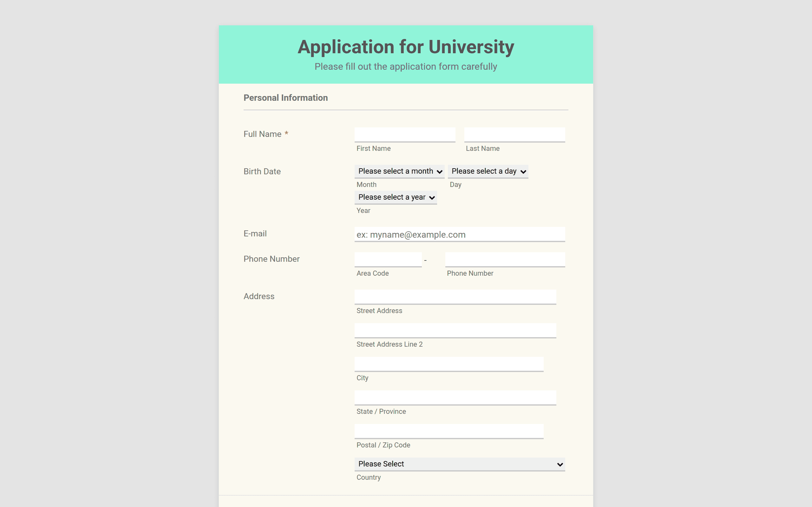Click the Street Address Line 2 field
Viewport: 812px width, 507px height.
[455, 331]
